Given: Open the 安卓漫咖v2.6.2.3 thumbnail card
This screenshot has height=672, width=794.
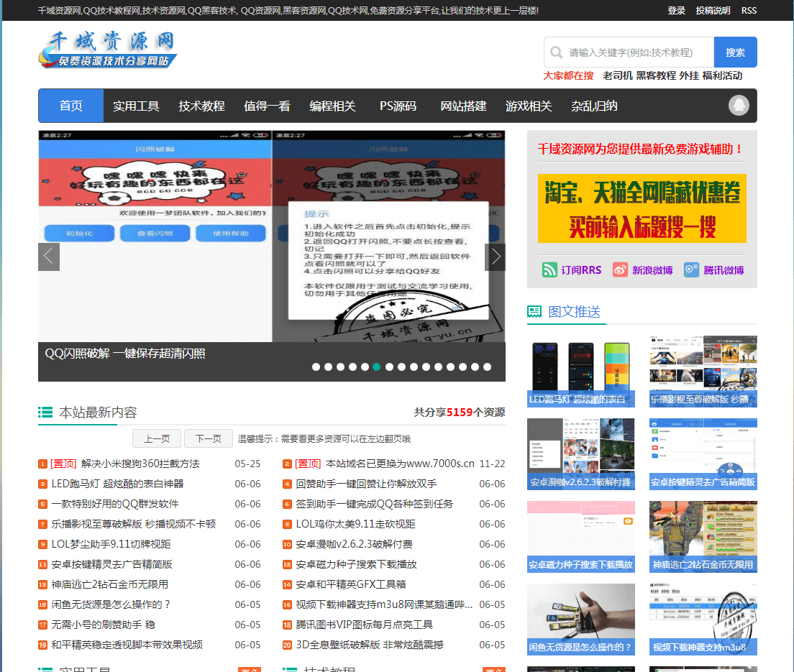Looking at the screenshot, I should click(581, 454).
